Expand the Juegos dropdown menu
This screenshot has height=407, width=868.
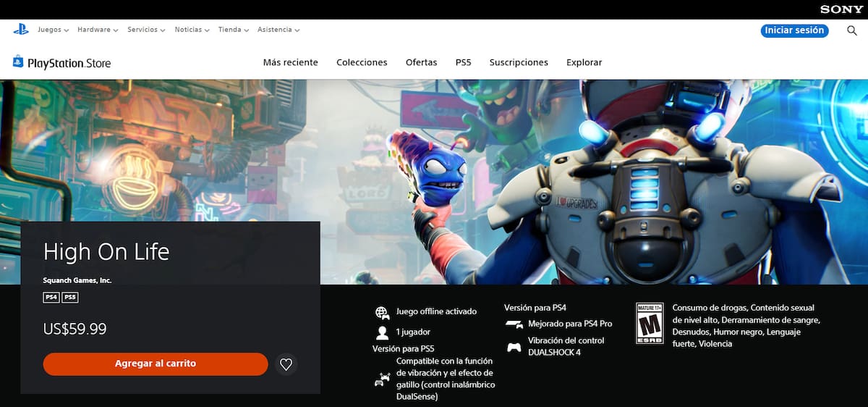[53, 30]
